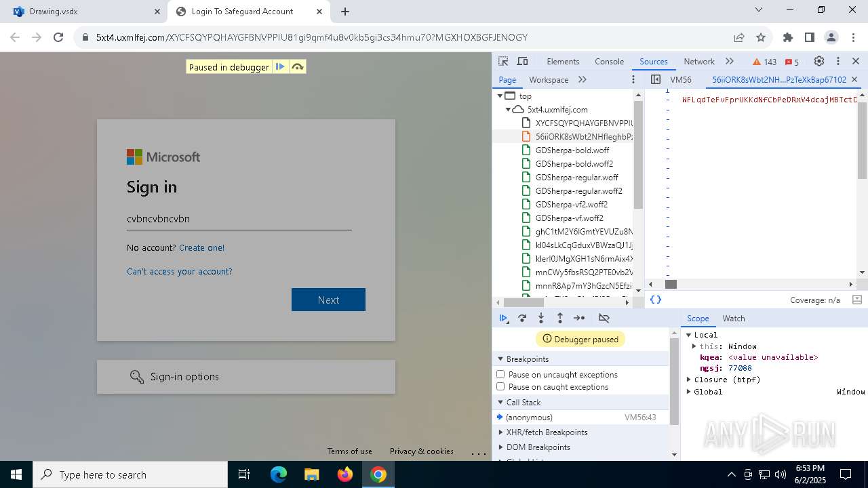This screenshot has height=488, width=868.
Task: Expand the Closure (btpf) scope
Action: [x=689, y=380]
